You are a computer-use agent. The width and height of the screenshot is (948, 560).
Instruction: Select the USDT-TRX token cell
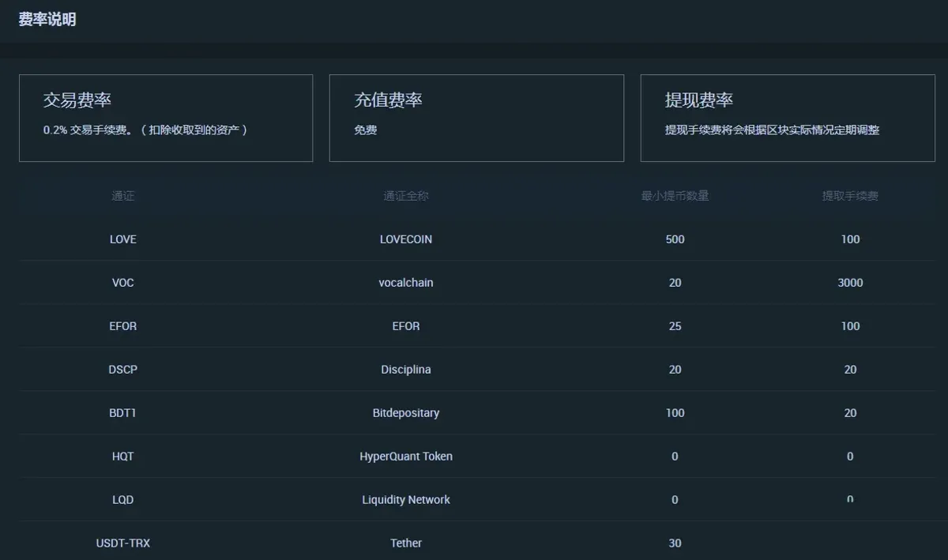[x=123, y=543]
